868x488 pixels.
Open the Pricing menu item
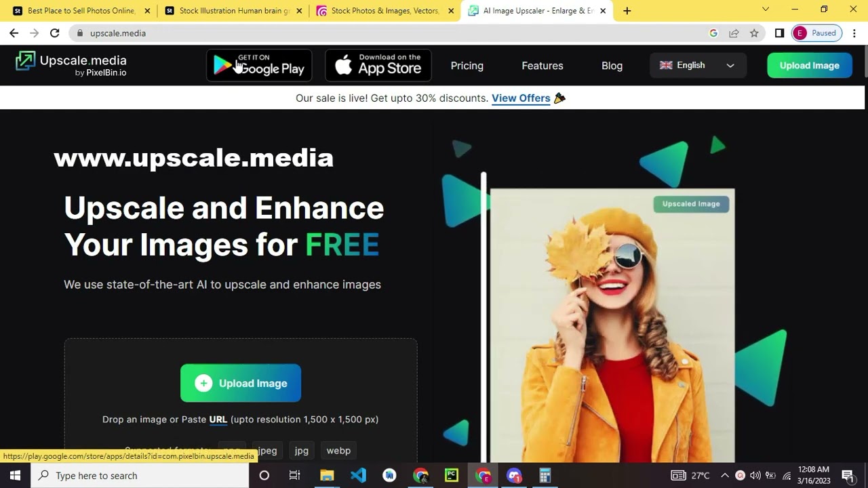point(467,66)
